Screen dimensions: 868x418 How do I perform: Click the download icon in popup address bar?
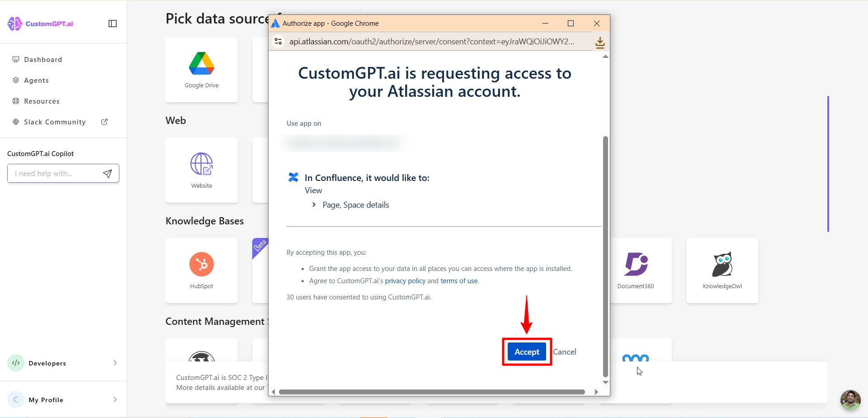pos(600,43)
